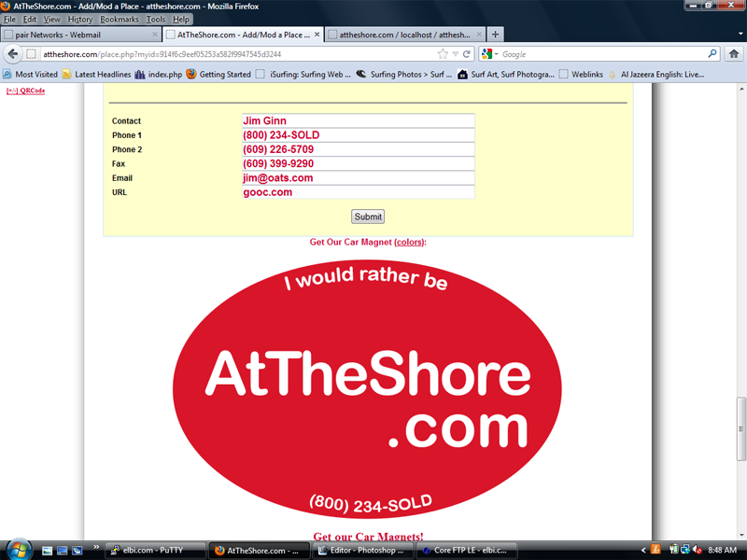
Task: Follow the Get our Car Magnets! link
Action: [368, 537]
